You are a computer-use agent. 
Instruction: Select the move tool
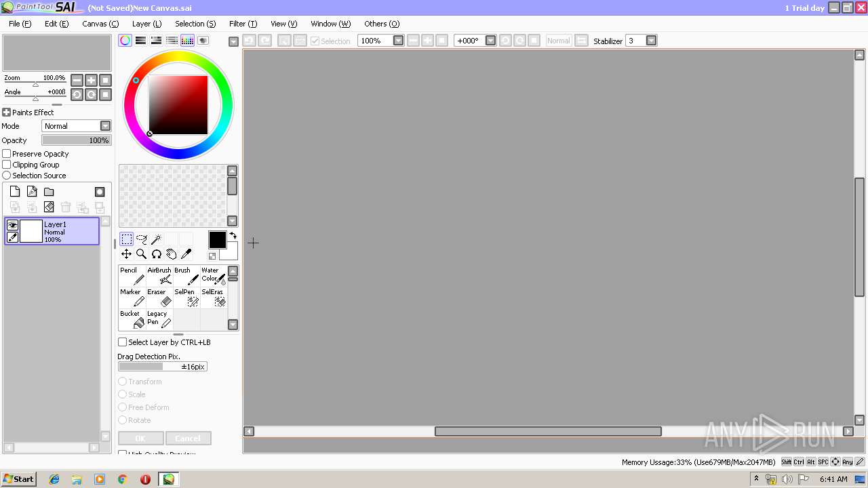[x=127, y=253]
